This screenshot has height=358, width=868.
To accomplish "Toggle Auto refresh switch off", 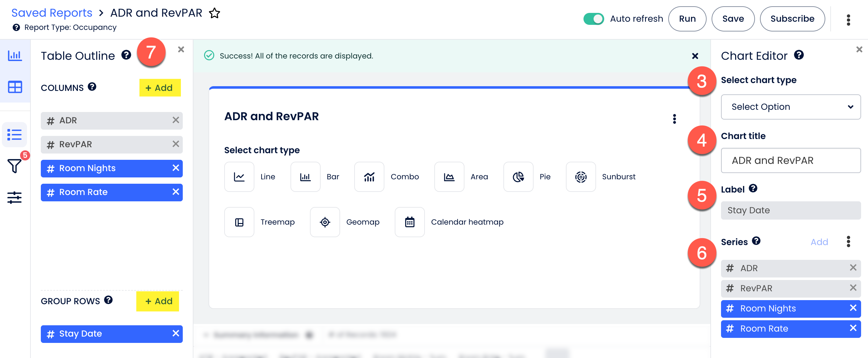I will [594, 19].
